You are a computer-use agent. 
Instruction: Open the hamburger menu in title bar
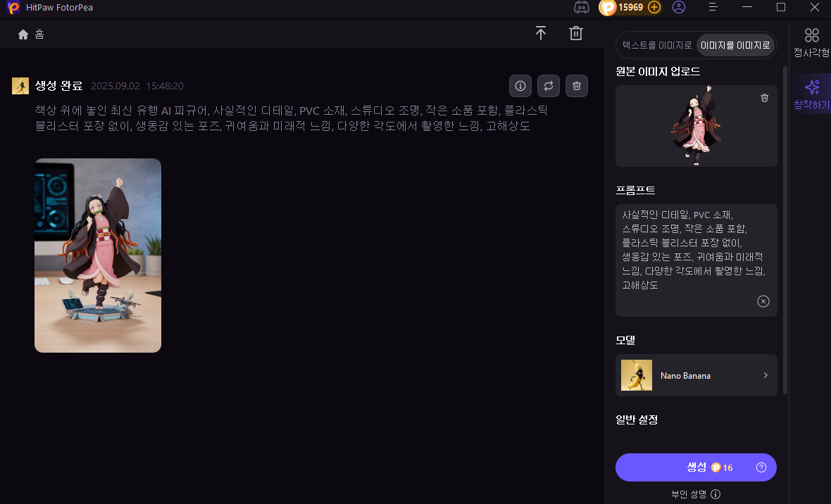pyautogui.click(x=713, y=8)
